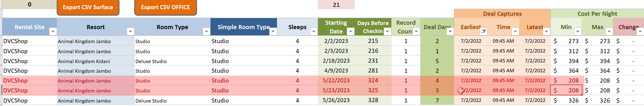Screen dimensions: 644x106
Task: Open the Rental Site filter dropdown
Action: [53, 32]
